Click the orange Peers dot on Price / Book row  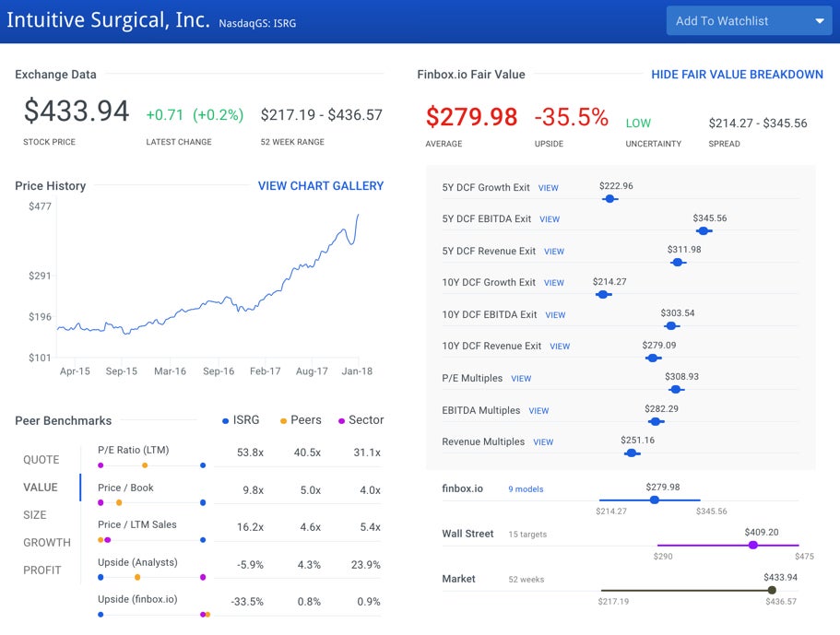[x=119, y=503]
